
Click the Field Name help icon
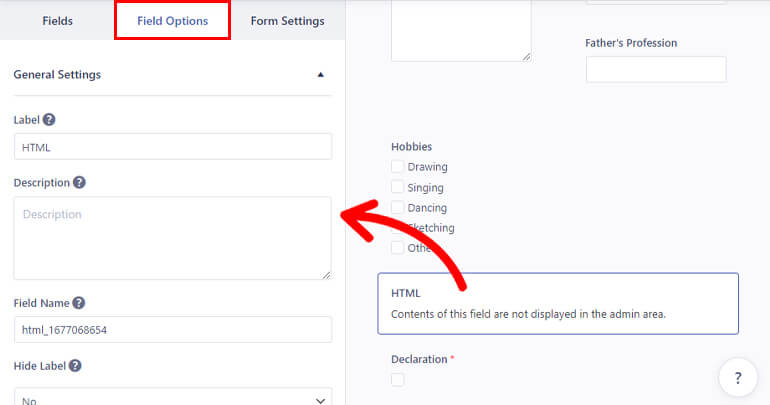tap(78, 303)
